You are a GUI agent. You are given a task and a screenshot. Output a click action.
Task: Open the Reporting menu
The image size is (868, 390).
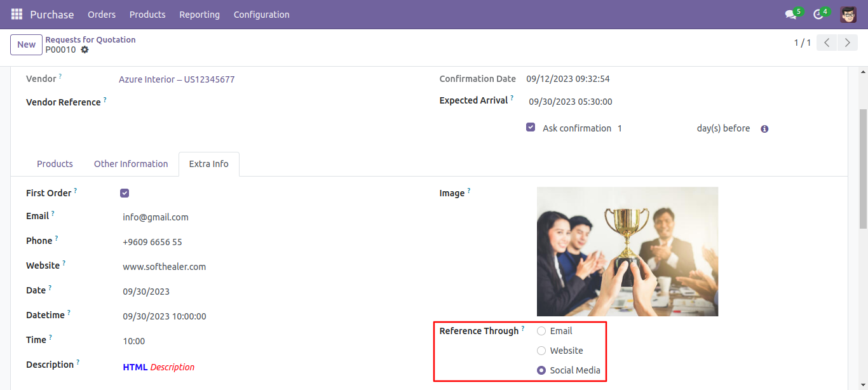pos(200,14)
